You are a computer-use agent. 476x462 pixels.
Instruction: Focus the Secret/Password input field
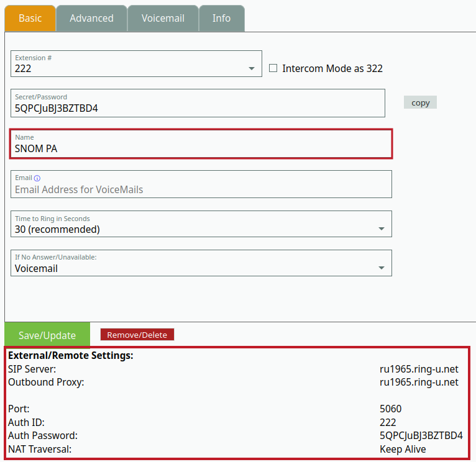(x=198, y=108)
